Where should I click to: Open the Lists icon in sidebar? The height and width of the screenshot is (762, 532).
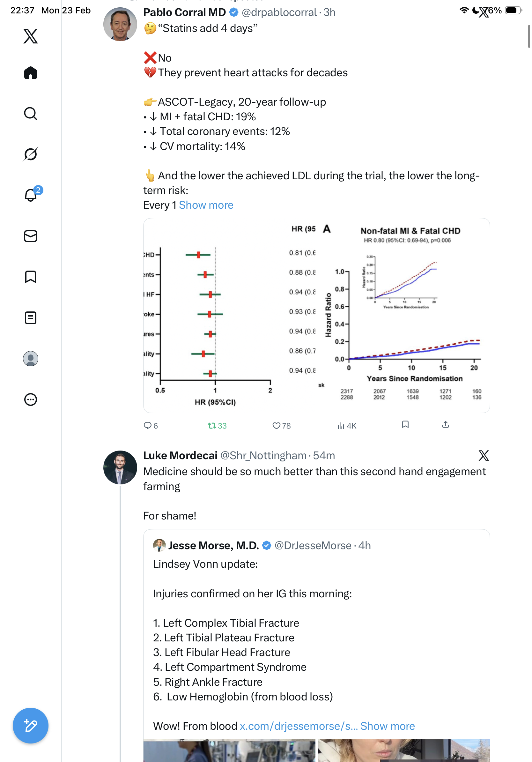tap(31, 318)
